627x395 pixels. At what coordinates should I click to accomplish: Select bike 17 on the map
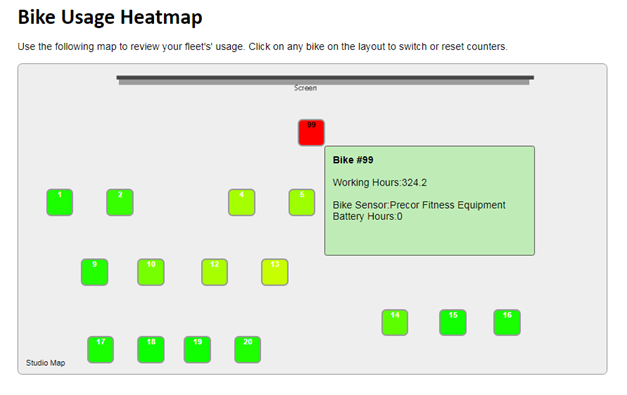pos(100,349)
